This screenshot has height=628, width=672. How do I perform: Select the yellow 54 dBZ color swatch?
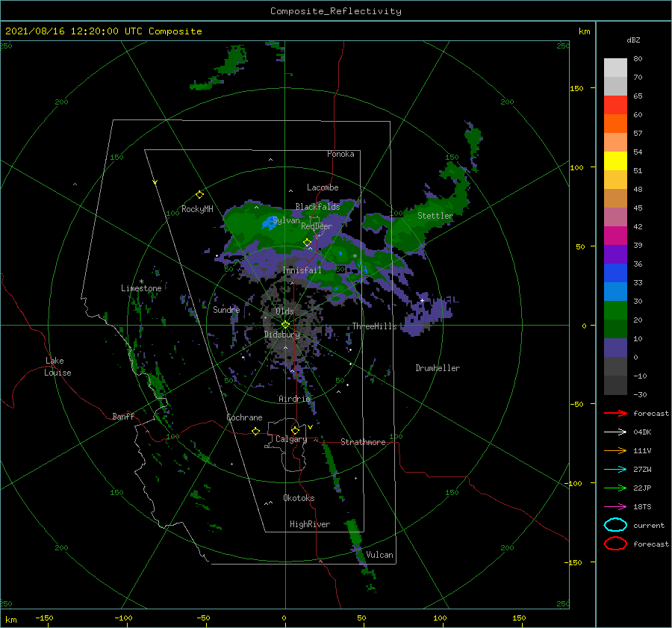pos(615,161)
